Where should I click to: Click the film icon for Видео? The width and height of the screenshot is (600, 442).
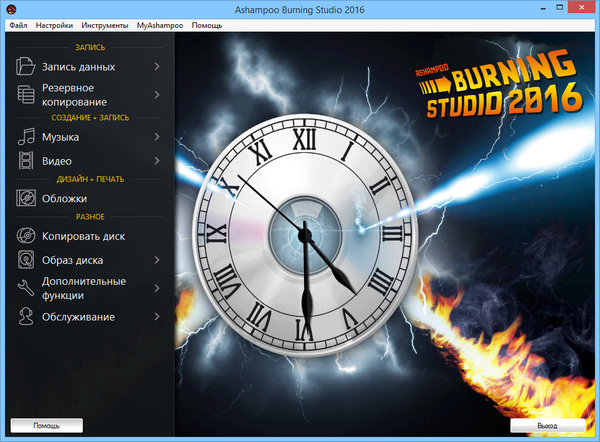26,160
